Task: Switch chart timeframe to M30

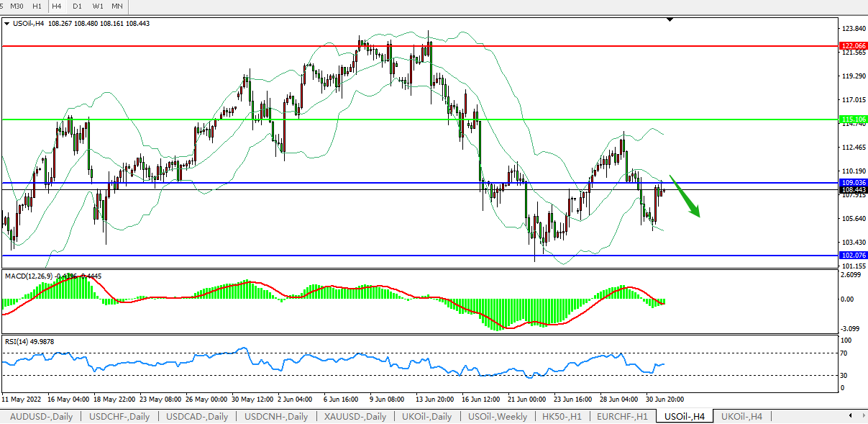Action: point(17,6)
